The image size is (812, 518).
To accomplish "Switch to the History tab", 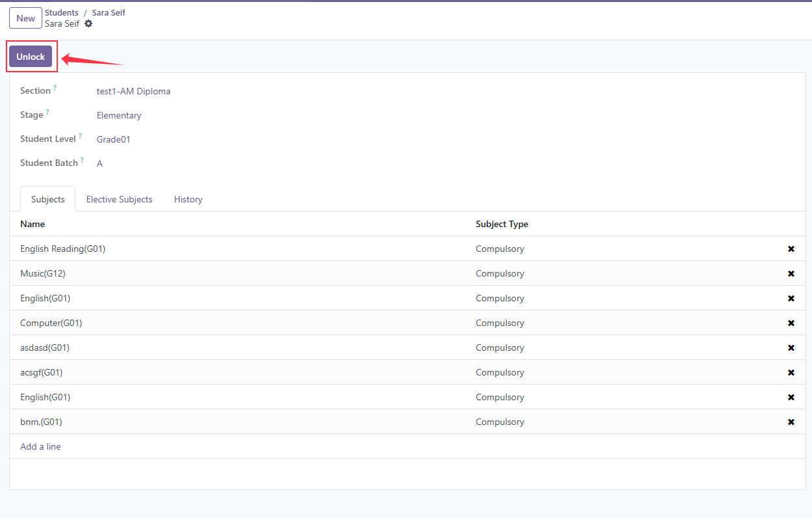I will coord(188,199).
